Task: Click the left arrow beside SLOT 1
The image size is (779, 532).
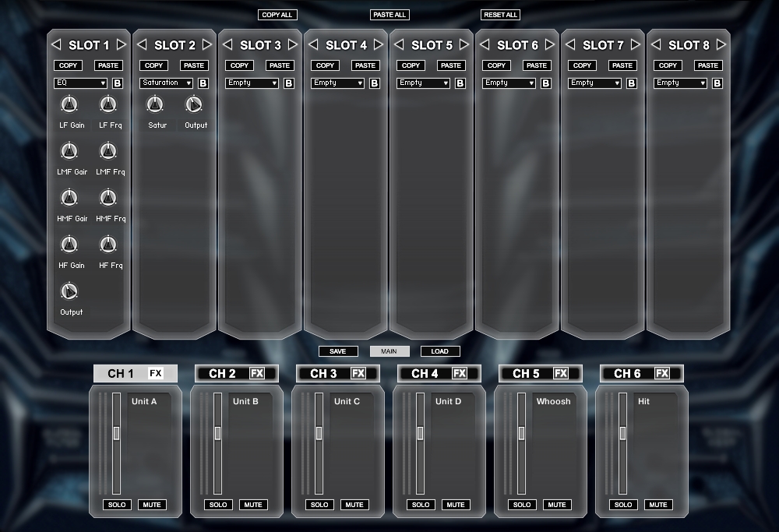Action: pos(56,45)
